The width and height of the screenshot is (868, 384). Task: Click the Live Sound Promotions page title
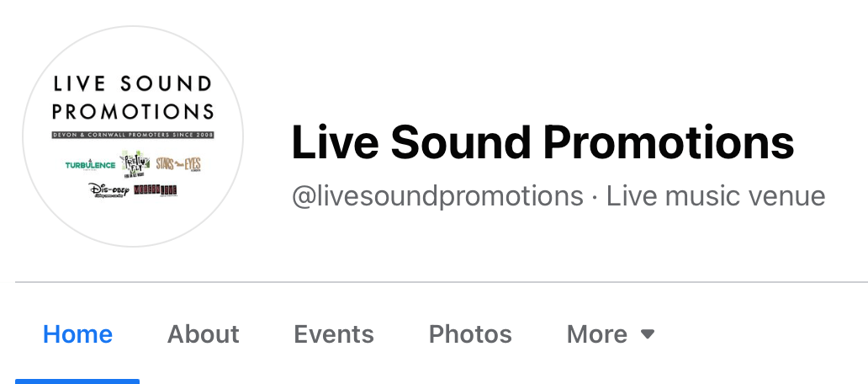click(x=542, y=142)
